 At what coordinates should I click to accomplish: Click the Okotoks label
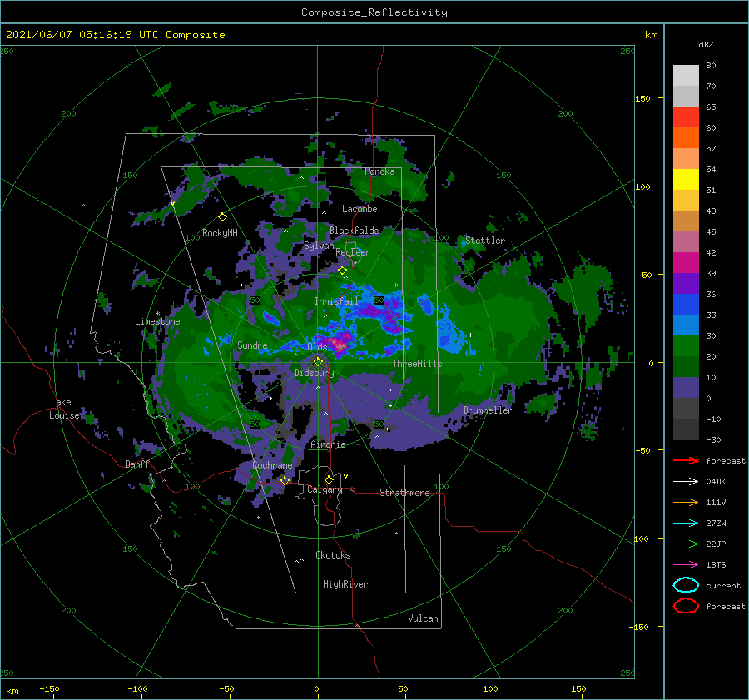point(333,555)
